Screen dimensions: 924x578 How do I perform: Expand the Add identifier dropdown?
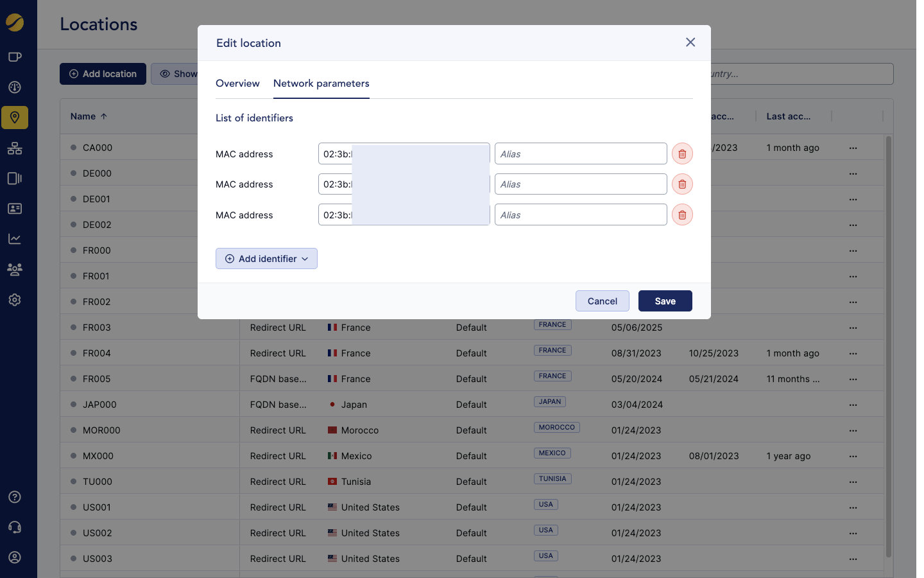[x=266, y=259]
